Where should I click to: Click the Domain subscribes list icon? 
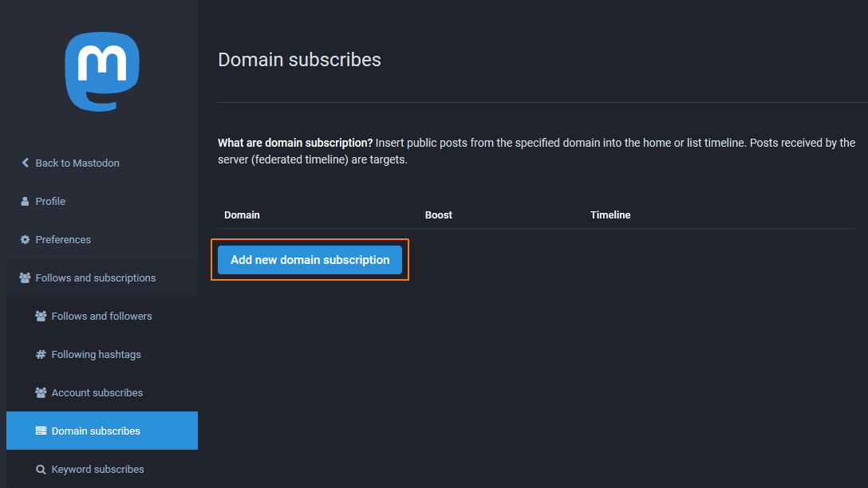tap(41, 431)
